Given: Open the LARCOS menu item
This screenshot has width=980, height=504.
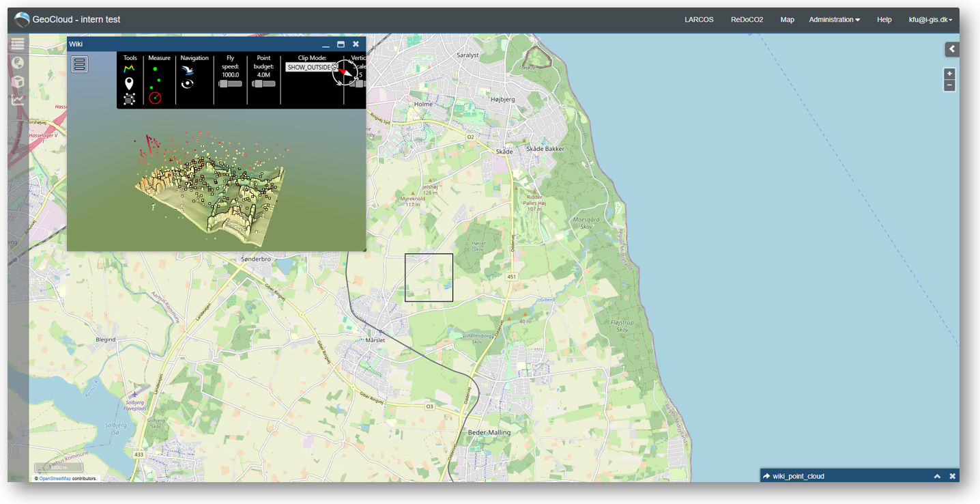Looking at the screenshot, I should 699,20.
